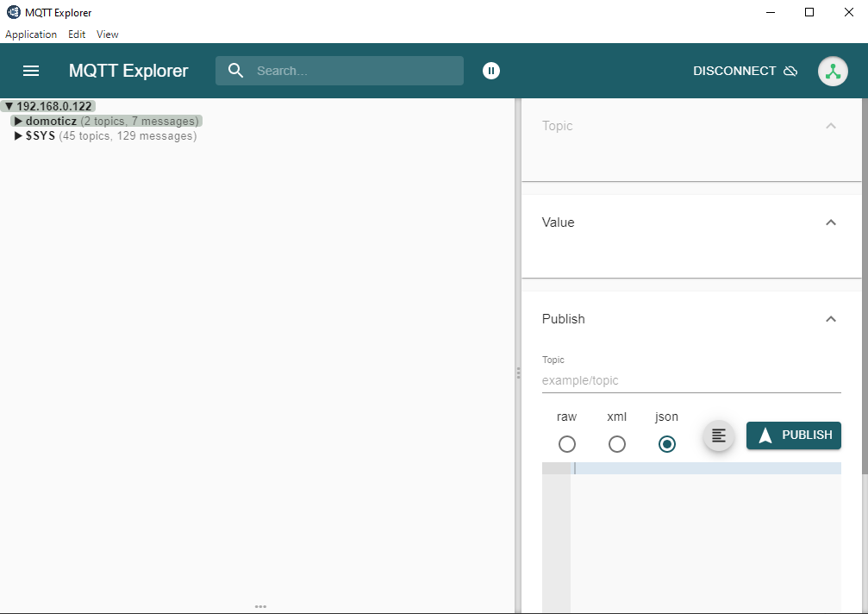Open the Edit menu

[77, 34]
